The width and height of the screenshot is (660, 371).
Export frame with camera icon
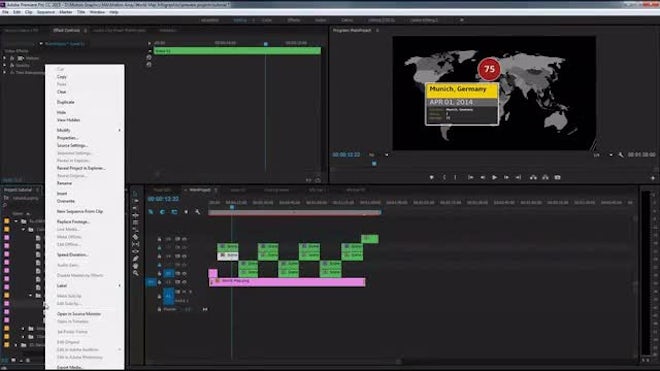point(557,178)
